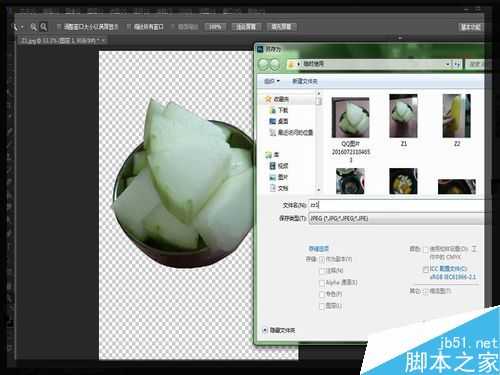Toggle the Layers checkbox
This screenshot has height=375, width=500.
coord(322,306)
